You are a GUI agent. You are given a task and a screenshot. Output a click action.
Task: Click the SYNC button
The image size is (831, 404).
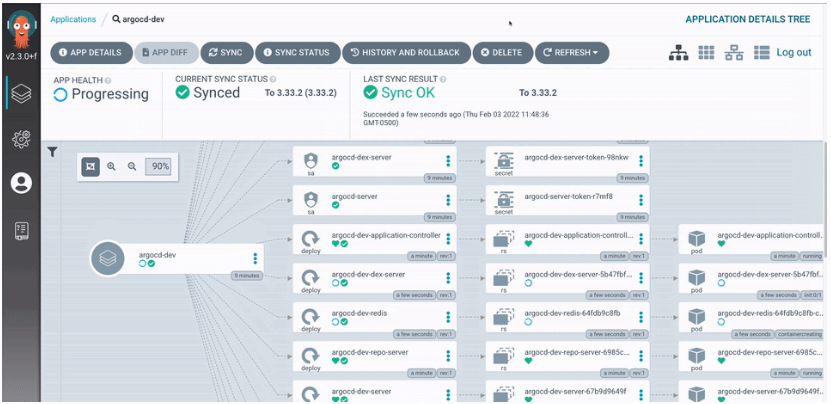coord(226,52)
